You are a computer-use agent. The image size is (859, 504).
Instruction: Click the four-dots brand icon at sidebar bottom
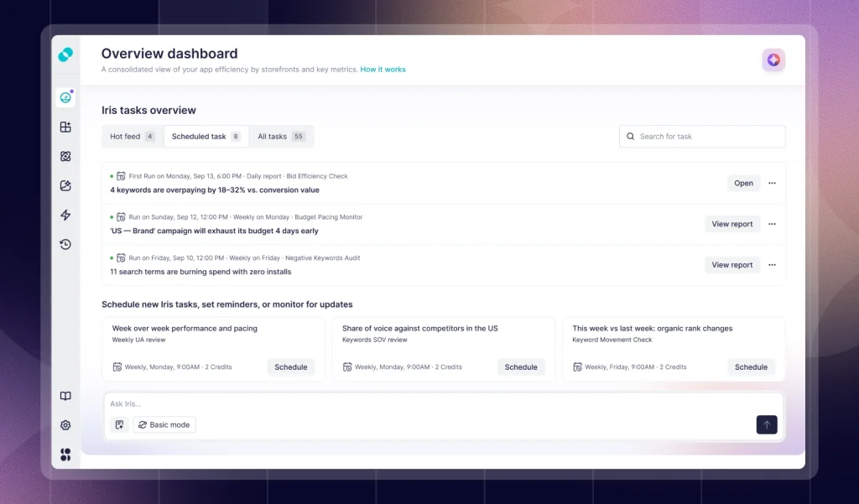click(65, 455)
